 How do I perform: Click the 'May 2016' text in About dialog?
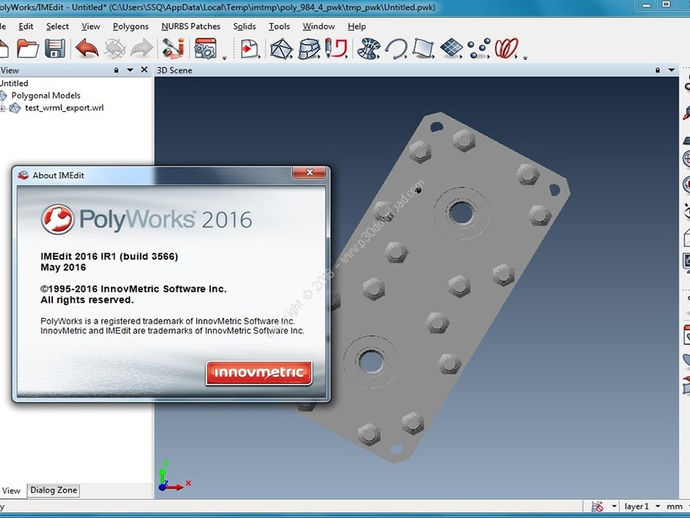pos(63,267)
